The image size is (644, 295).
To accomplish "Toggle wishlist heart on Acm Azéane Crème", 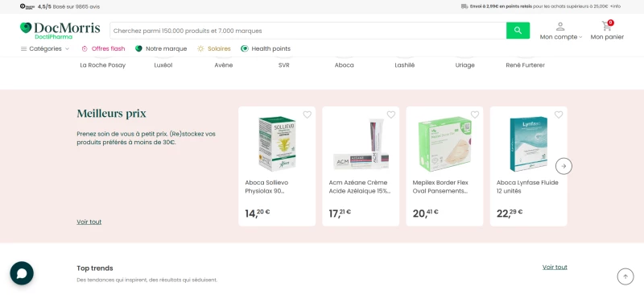I will 391,114.
